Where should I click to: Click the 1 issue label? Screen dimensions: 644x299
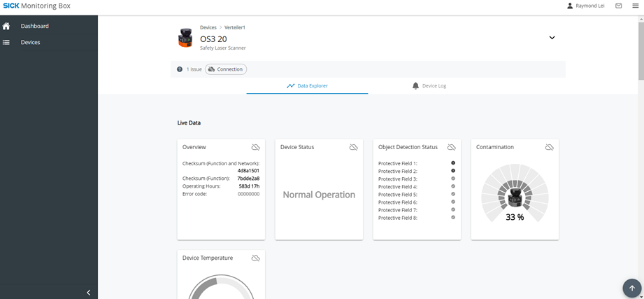point(194,69)
